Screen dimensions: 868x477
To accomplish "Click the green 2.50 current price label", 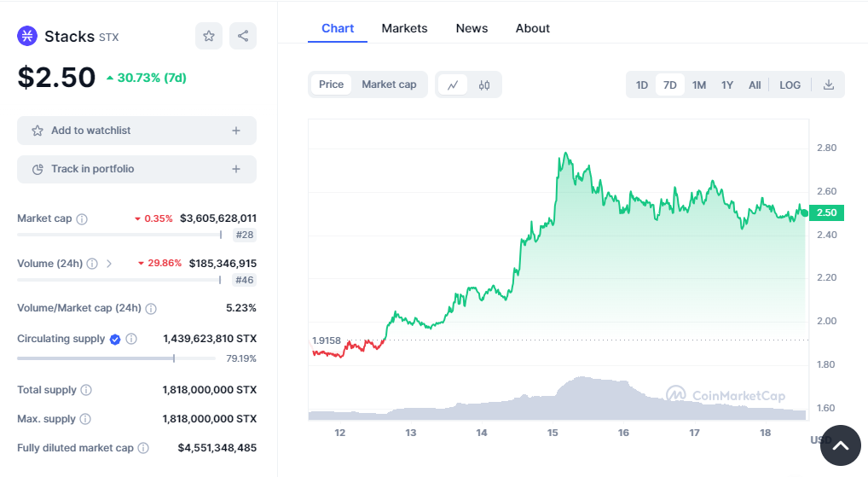I will pyautogui.click(x=826, y=212).
